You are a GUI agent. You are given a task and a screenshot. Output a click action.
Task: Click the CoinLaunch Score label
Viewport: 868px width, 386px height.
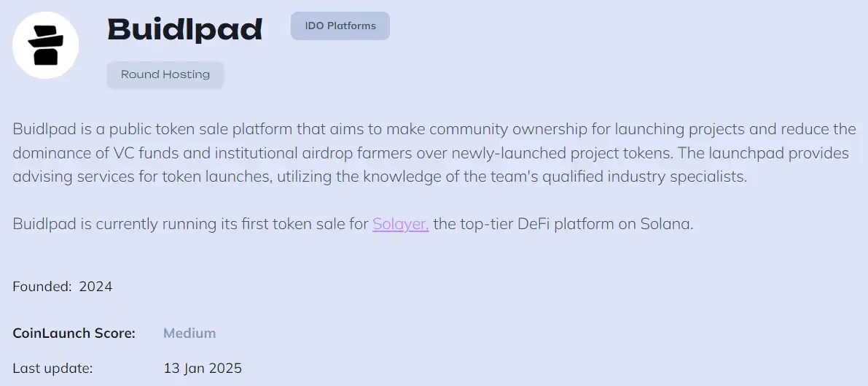pyautogui.click(x=74, y=333)
